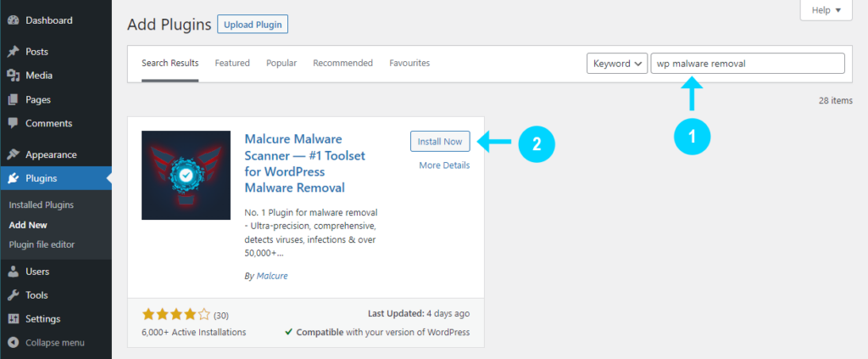Click the Media library icon
Screen dimensions: 868x359
pos(14,76)
